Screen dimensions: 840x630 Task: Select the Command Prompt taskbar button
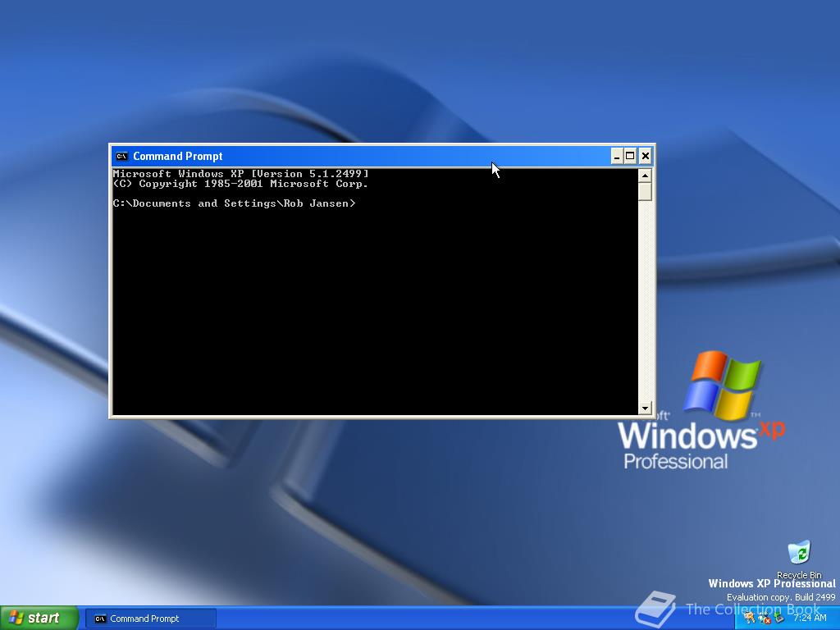pos(151,619)
